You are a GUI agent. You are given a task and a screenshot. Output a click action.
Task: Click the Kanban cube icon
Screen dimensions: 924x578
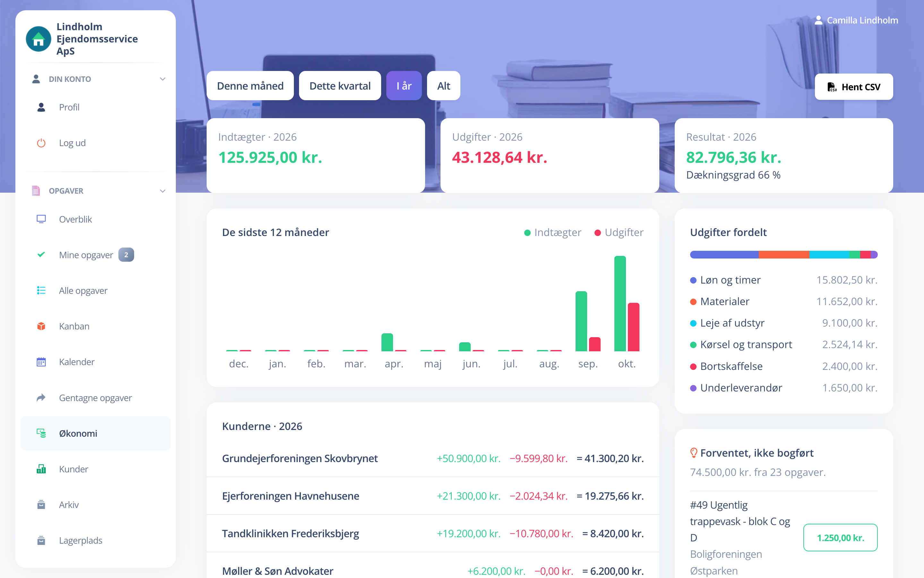41,326
